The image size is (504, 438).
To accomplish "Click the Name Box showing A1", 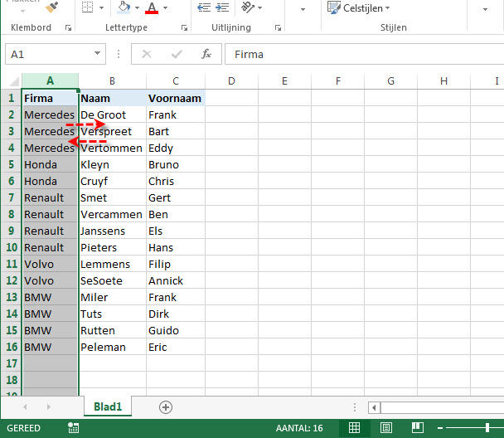I will [50, 54].
